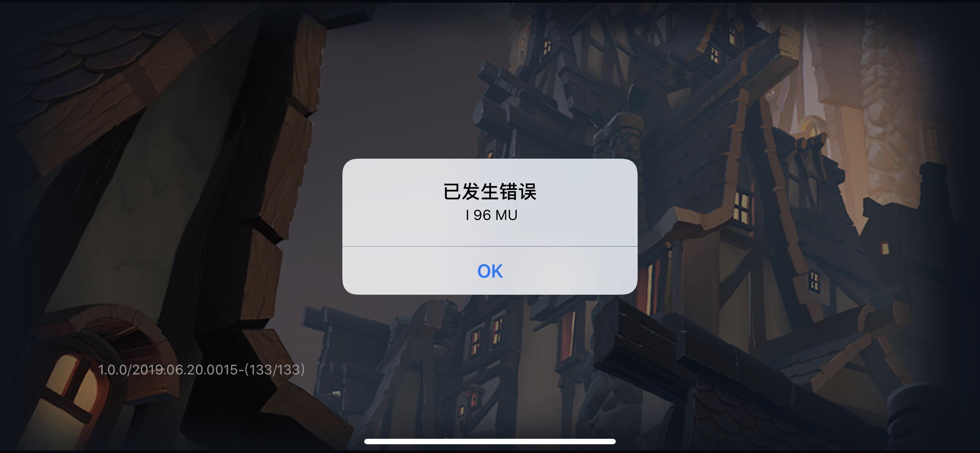Click the small two-pane window right of the alert
The width and height of the screenshot is (980, 453).
pyautogui.click(x=814, y=281)
